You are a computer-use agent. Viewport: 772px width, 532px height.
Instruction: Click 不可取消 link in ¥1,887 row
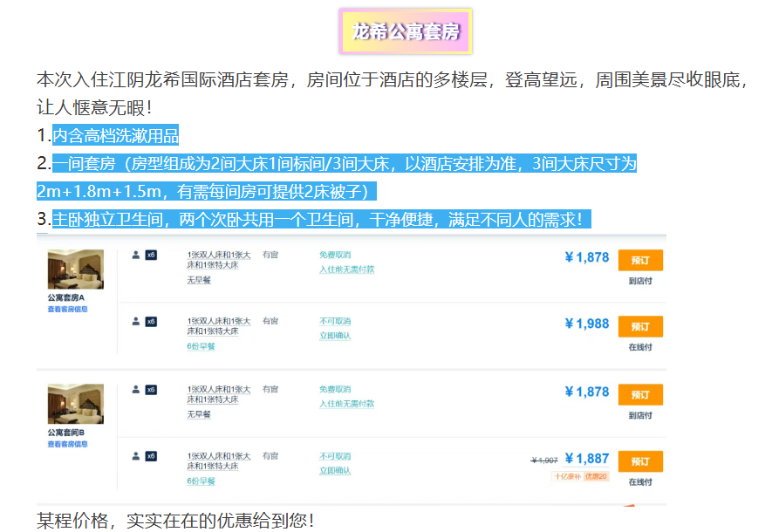333,456
